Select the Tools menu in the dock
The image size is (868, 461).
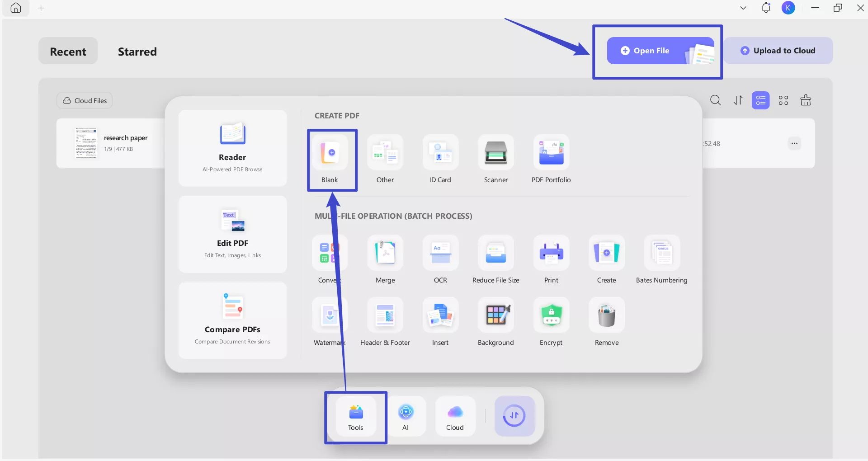(x=355, y=416)
